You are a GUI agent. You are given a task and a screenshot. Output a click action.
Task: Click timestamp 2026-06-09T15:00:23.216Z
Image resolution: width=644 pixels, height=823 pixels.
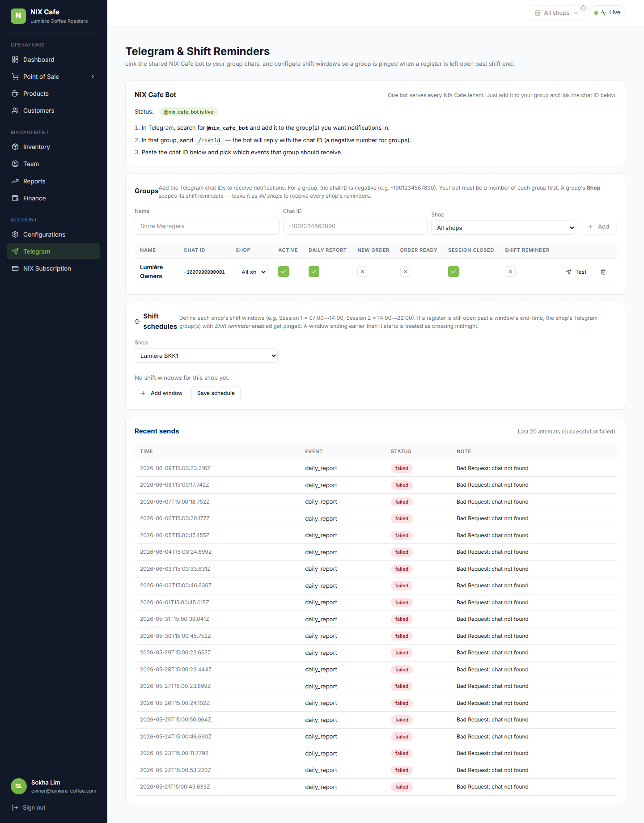175,468
